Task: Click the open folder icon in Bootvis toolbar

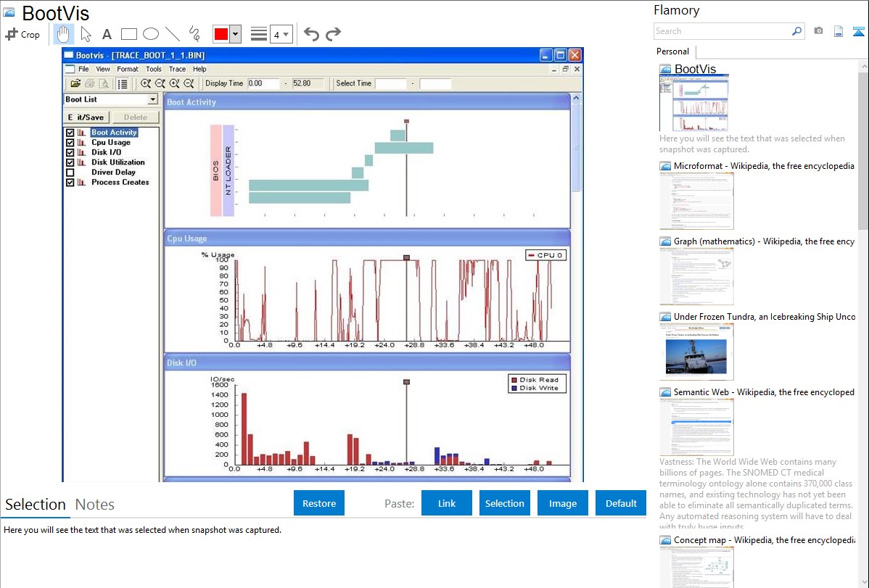Action: click(75, 83)
